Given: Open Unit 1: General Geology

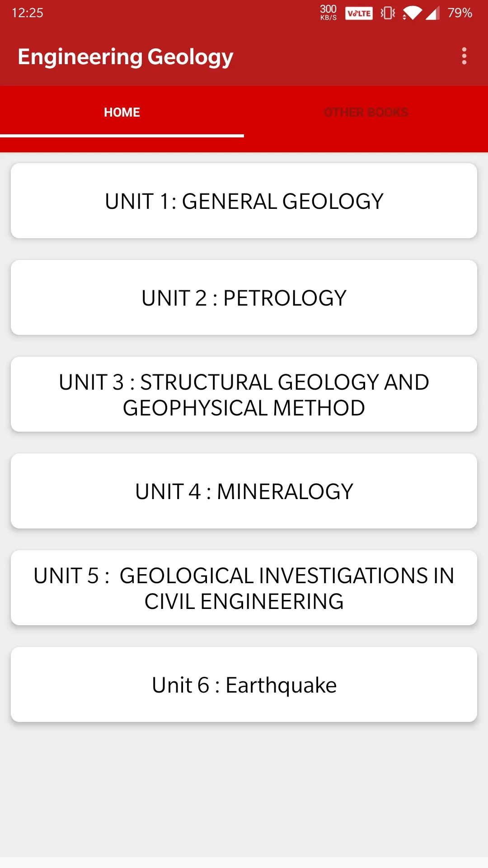Looking at the screenshot, I should 244,201.
